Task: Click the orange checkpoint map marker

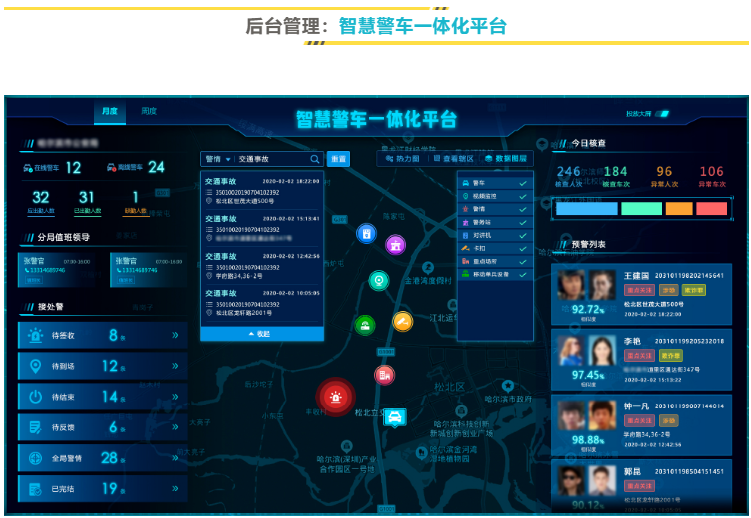Action: tap(402, 321)
